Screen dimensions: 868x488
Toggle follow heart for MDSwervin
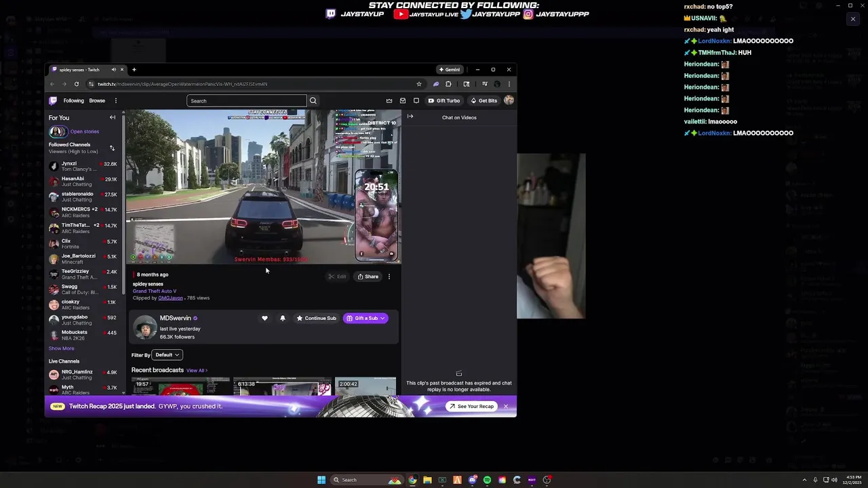point(264,318)
